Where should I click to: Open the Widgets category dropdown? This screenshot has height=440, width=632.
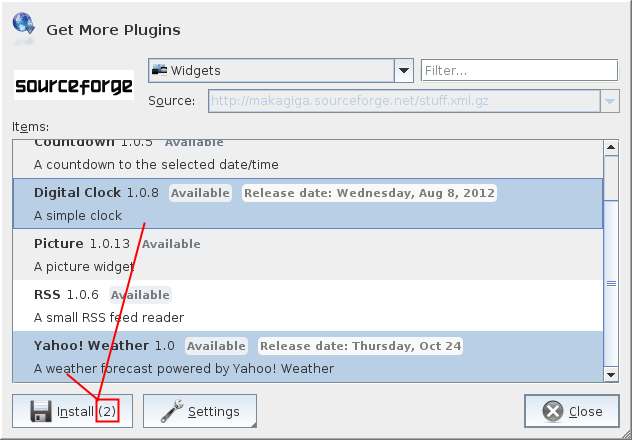281,71
